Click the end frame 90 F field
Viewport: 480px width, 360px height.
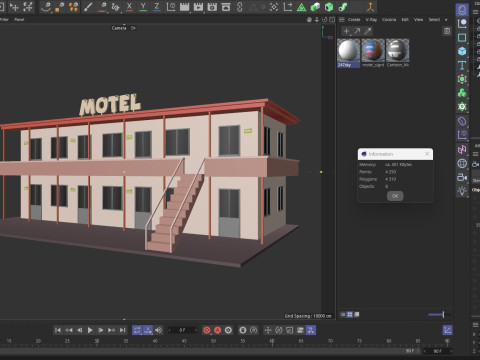437,351
